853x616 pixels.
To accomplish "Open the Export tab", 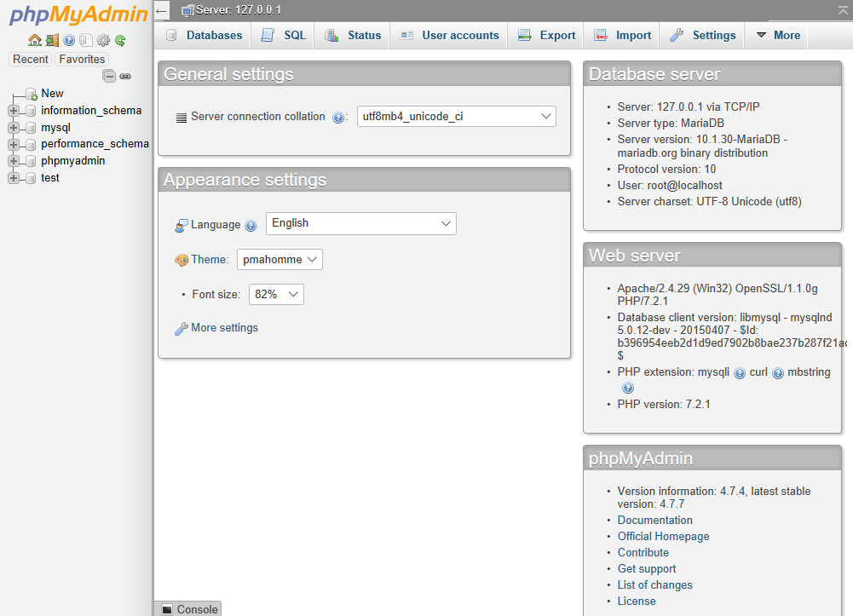I will [546, 35].
